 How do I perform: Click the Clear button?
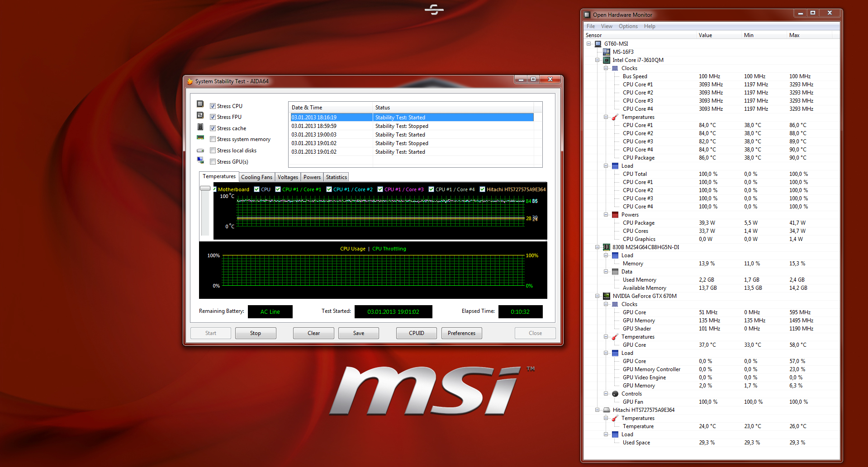click(313, 333)
